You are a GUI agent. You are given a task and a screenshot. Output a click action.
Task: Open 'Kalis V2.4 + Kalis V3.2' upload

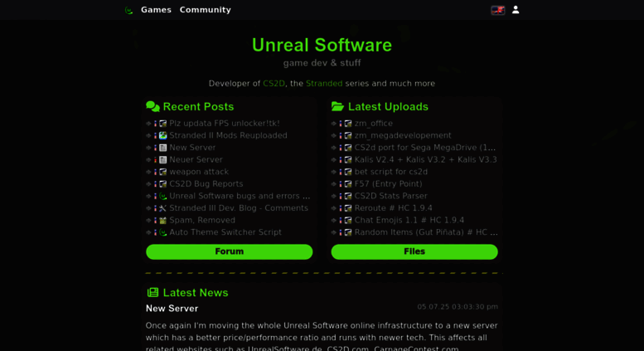coord(425,159)
